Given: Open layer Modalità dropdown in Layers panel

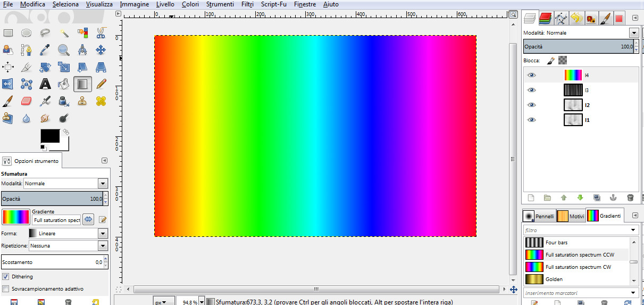Looking at the screenshot, I should point(634,33).
